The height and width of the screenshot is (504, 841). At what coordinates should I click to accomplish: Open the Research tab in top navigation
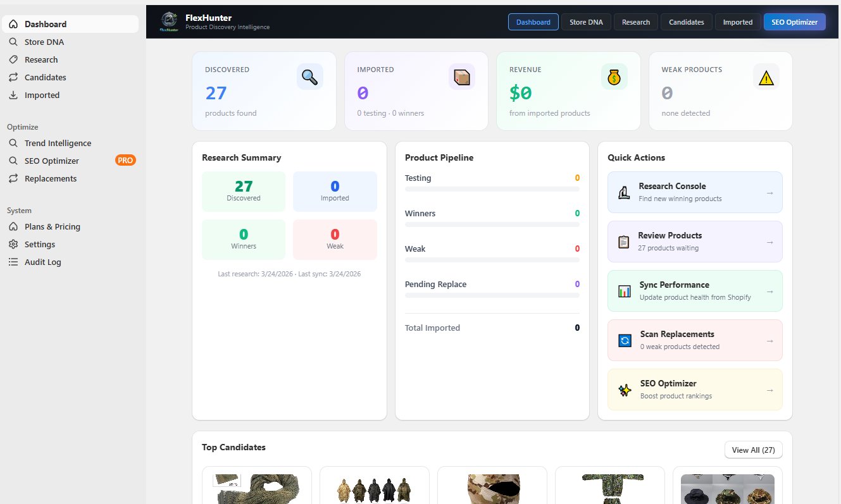pyautogui.click(x=635, y=22)
